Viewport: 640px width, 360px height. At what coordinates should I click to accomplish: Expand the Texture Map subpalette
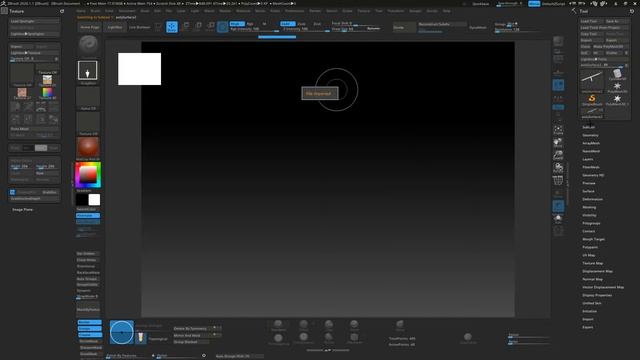593,263
